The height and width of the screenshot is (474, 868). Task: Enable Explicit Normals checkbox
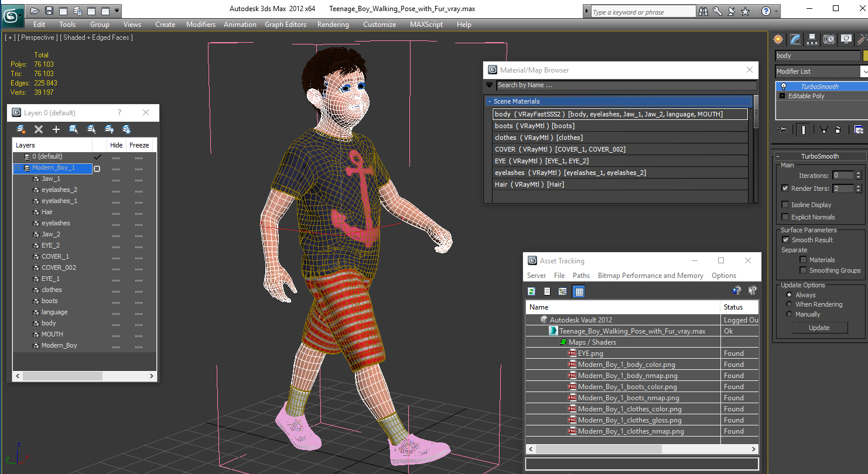point(785,217)
